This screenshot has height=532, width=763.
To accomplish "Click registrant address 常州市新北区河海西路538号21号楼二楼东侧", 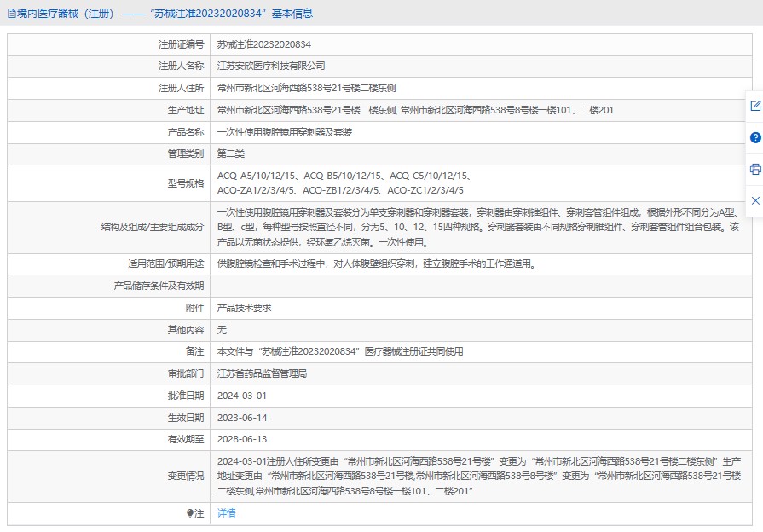I will pos(307,88).
